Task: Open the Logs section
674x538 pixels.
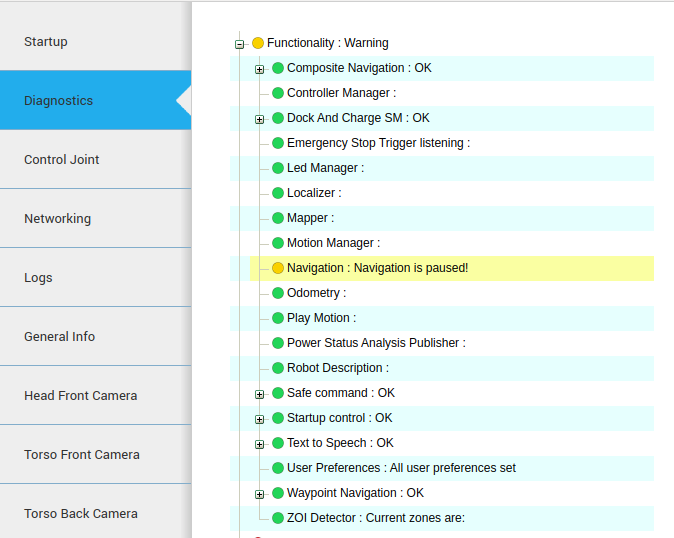Action: (x=95, y=277)
